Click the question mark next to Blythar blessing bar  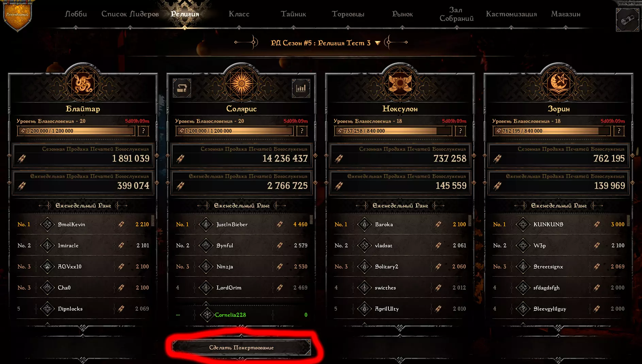[143, 131]
